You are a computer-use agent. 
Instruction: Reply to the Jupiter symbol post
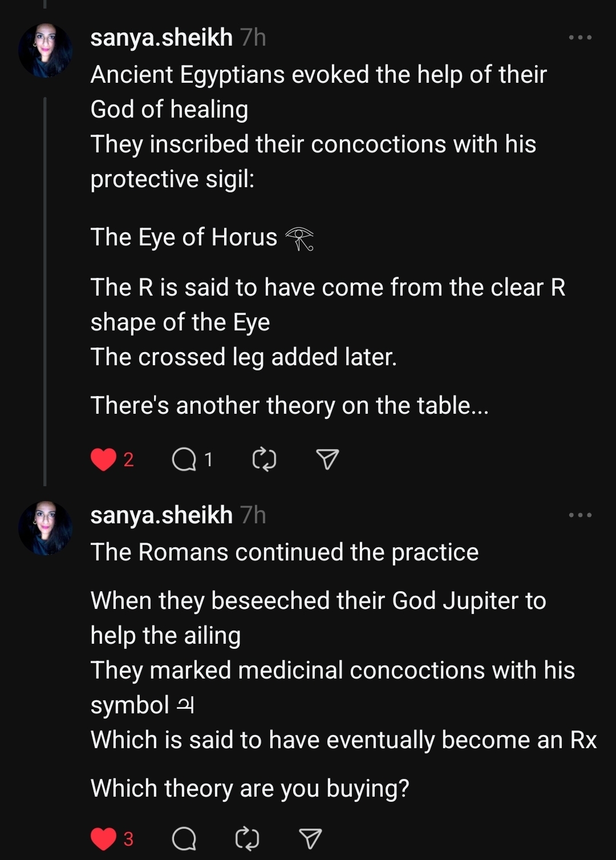click(x=184, y=839)
